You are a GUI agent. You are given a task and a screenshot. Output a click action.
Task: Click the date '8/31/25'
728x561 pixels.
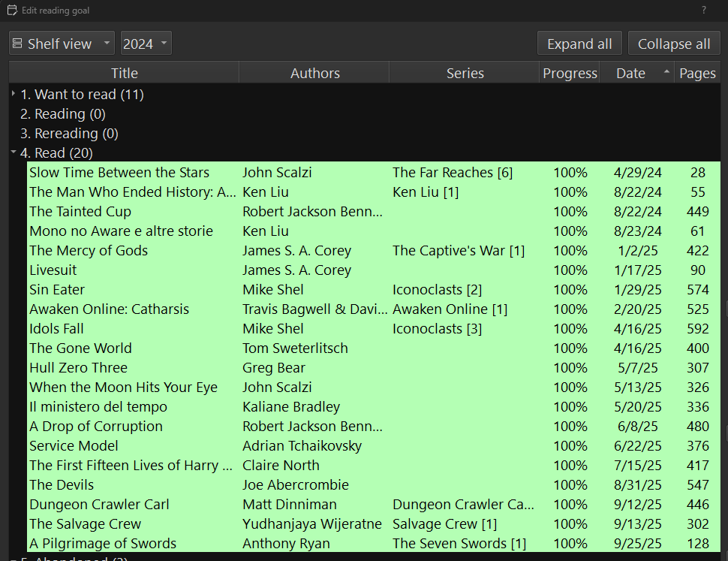(x=637, y=484)
